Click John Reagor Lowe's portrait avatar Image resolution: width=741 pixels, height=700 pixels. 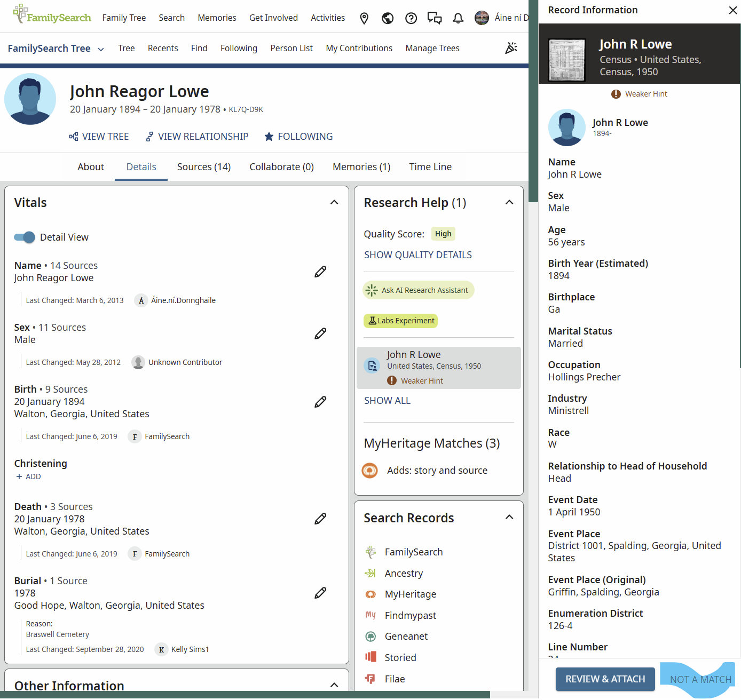30,99
